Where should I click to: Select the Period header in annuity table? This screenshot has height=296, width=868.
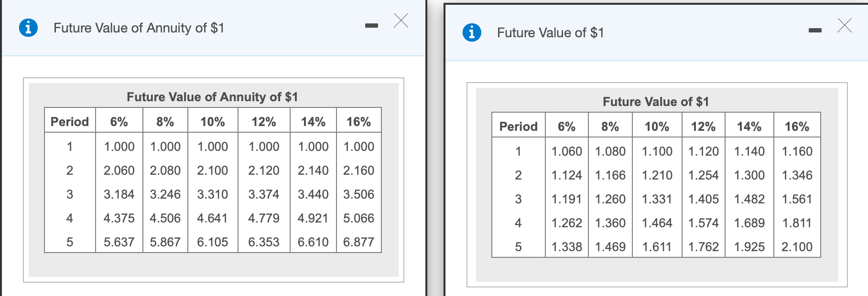point(70,122)
